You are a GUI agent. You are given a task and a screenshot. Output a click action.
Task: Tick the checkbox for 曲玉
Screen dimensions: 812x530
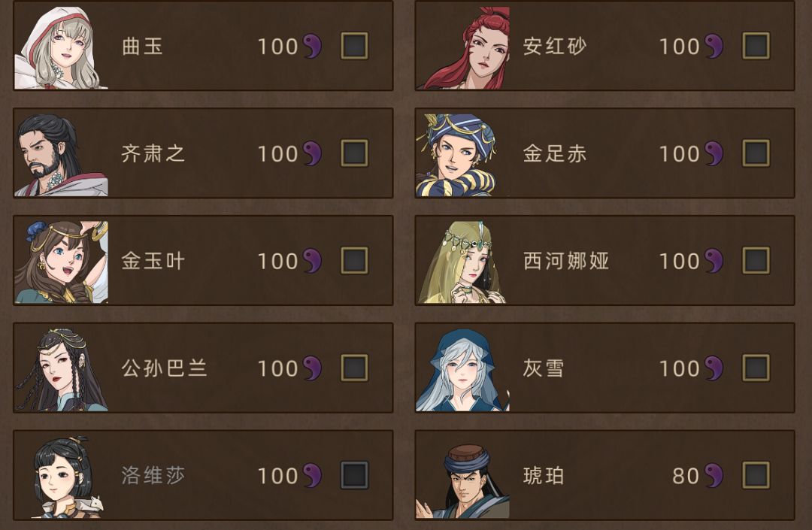(354, 46)
